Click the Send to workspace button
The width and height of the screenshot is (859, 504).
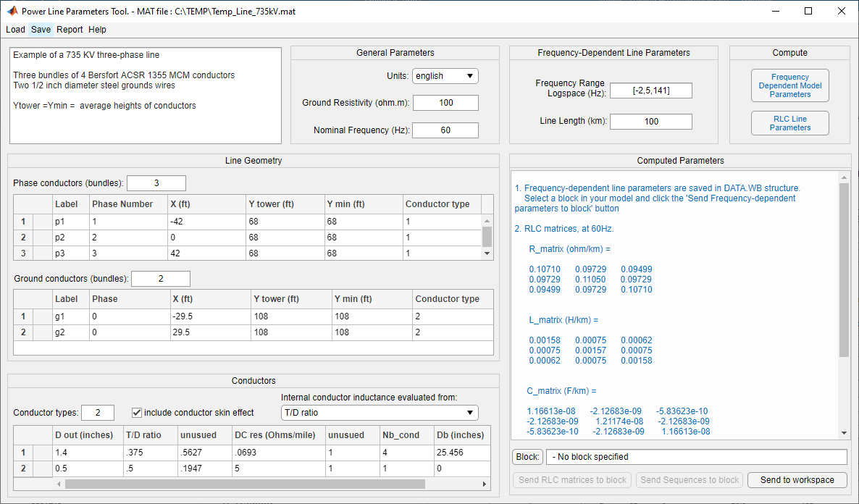797,479
